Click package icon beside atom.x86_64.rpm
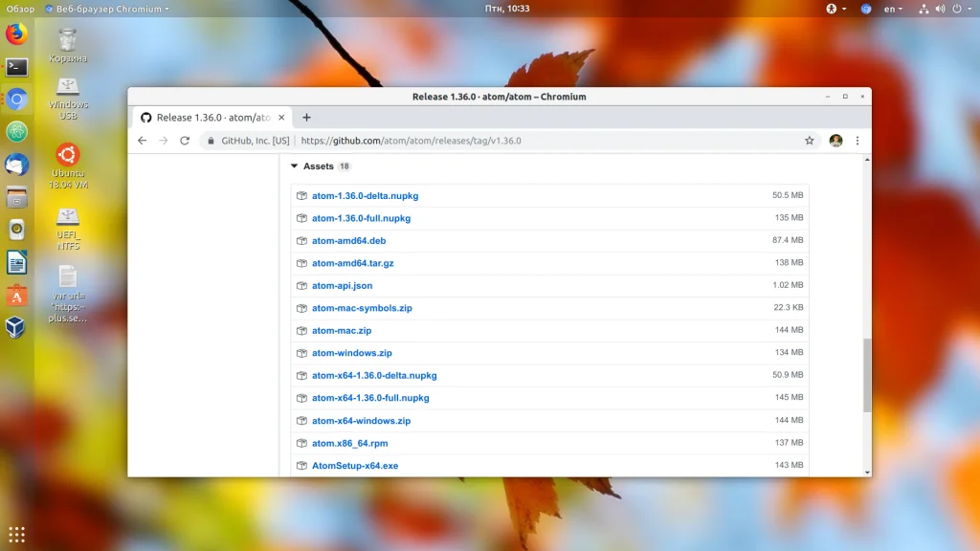The width and height of the screenshot is (980, 551). tap(301, 443)
